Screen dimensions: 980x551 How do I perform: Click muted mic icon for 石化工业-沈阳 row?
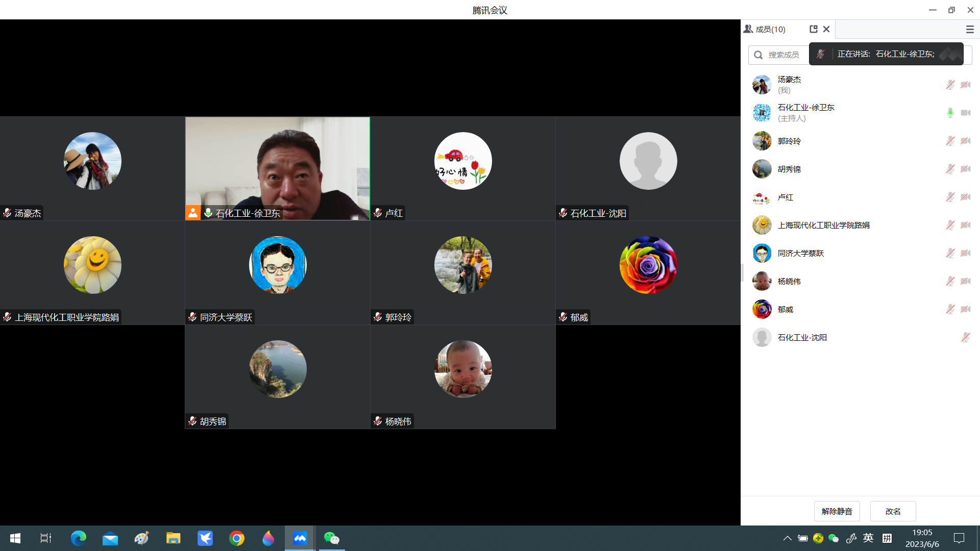tap(965, 337)
